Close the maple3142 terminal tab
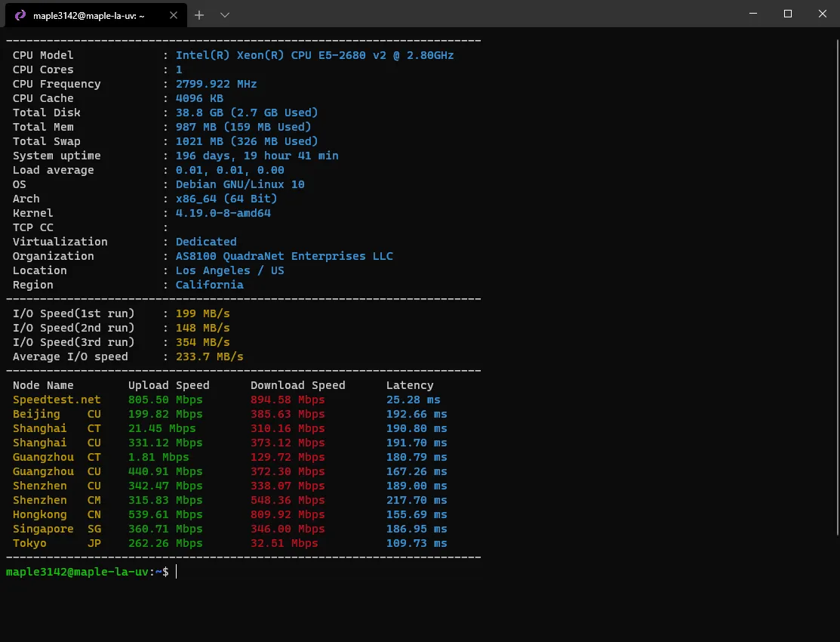This screenshot has height=642, width=840. 173,14
